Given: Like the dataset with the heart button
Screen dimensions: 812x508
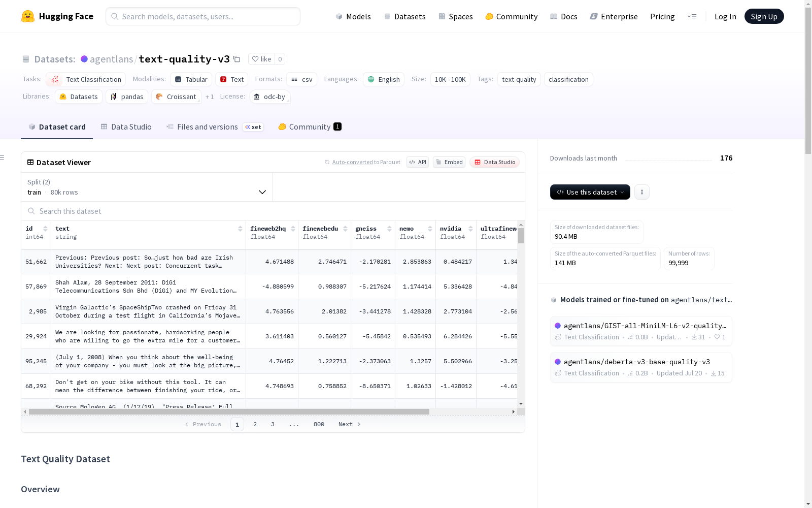Looking at the screenshot, I should coord(261,59).
